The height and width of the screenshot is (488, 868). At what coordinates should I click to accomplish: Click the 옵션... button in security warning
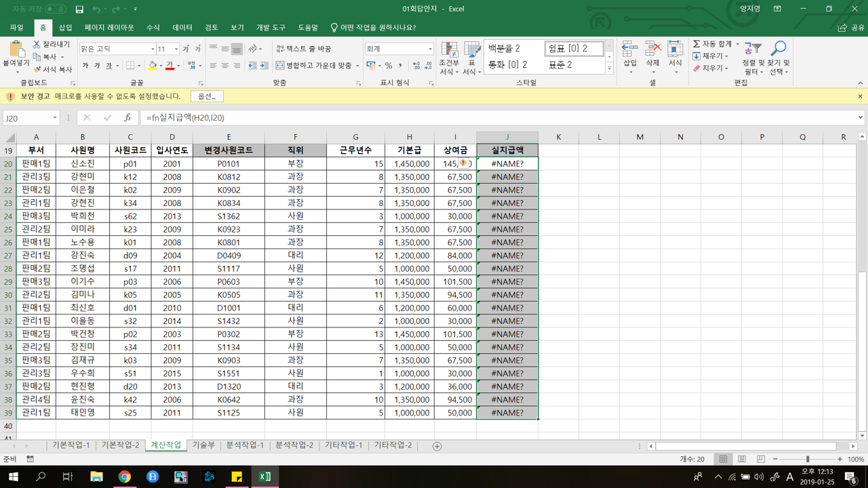click(x=207, y=96)
